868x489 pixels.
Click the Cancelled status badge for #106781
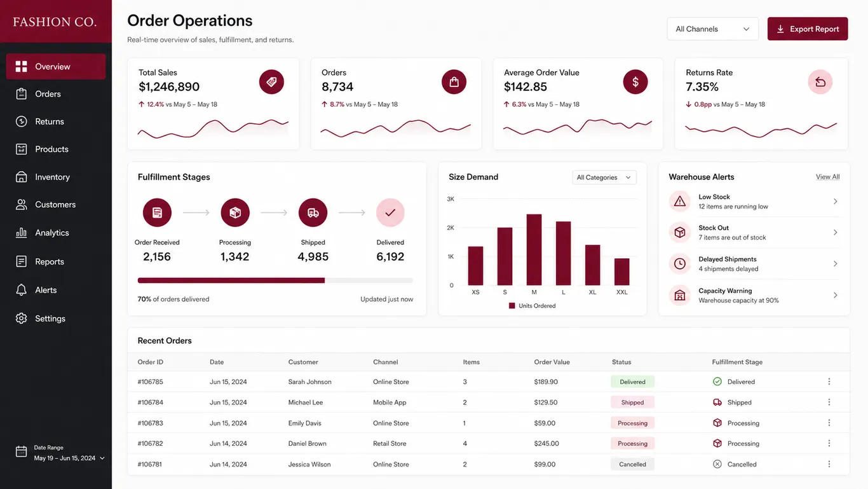click(x=632, y=464)
